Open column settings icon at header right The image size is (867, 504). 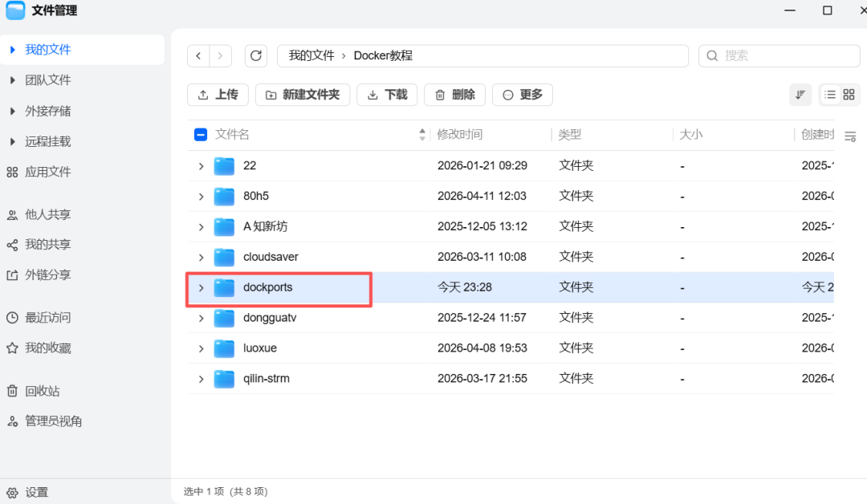(851, 136)
